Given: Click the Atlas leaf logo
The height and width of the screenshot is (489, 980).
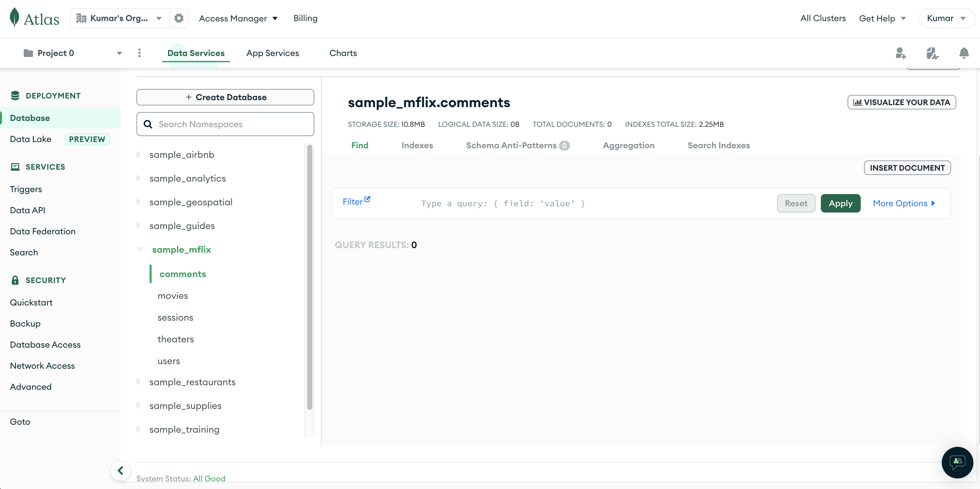Looking at the screenshot, I should click(14, 17).
